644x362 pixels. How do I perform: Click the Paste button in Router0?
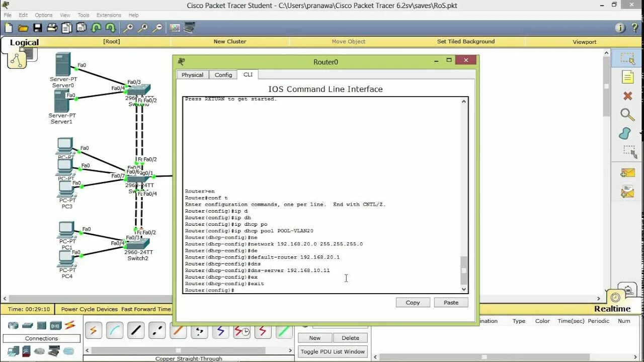pyautogui.click(x=451, y=303)
